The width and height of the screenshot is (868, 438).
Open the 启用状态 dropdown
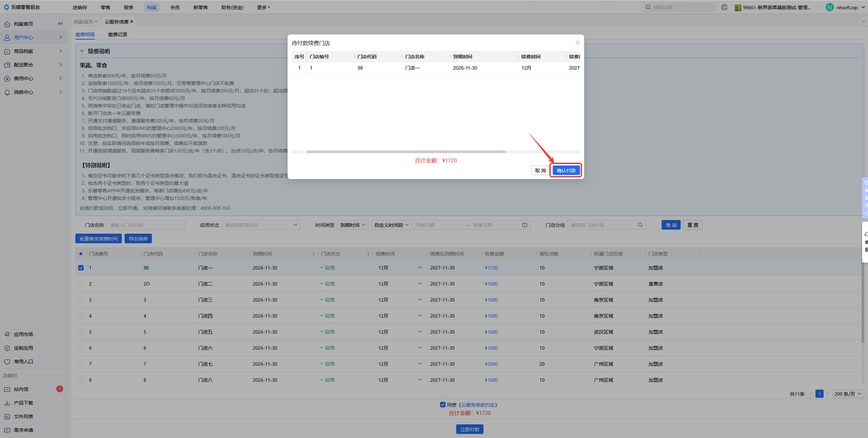click(261, 225)
